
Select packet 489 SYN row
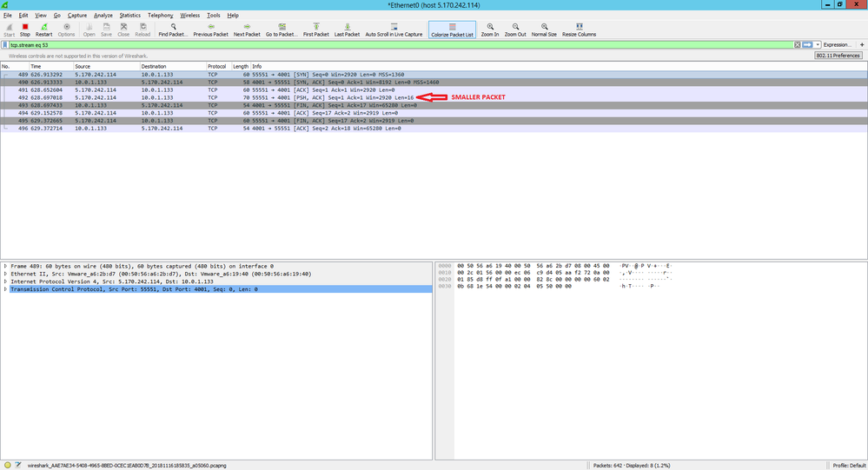(434, 74)
